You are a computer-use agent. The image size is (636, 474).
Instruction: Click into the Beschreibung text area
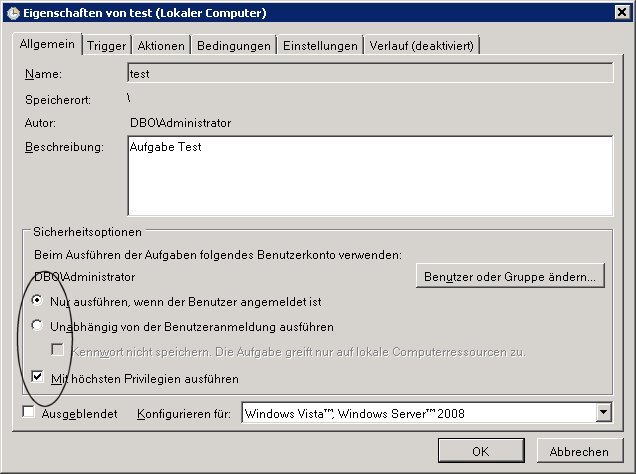tap(368, 175)
